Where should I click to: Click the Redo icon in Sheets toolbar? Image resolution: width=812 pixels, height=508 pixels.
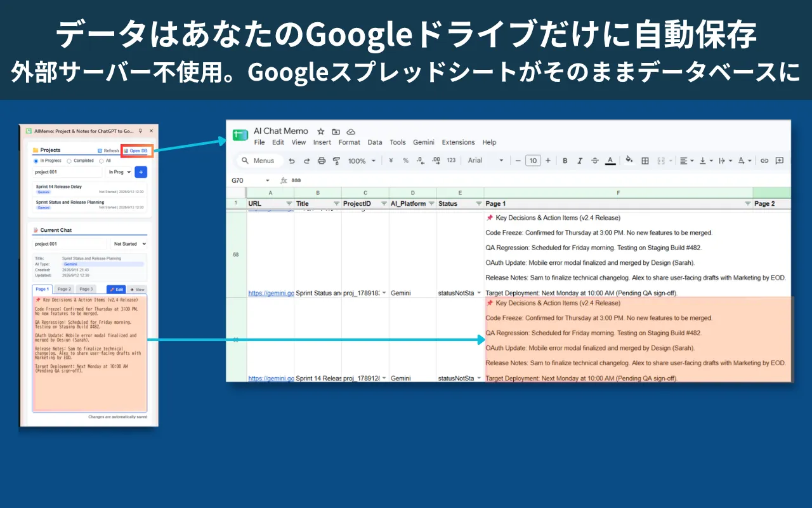click(x=306, y=161)
